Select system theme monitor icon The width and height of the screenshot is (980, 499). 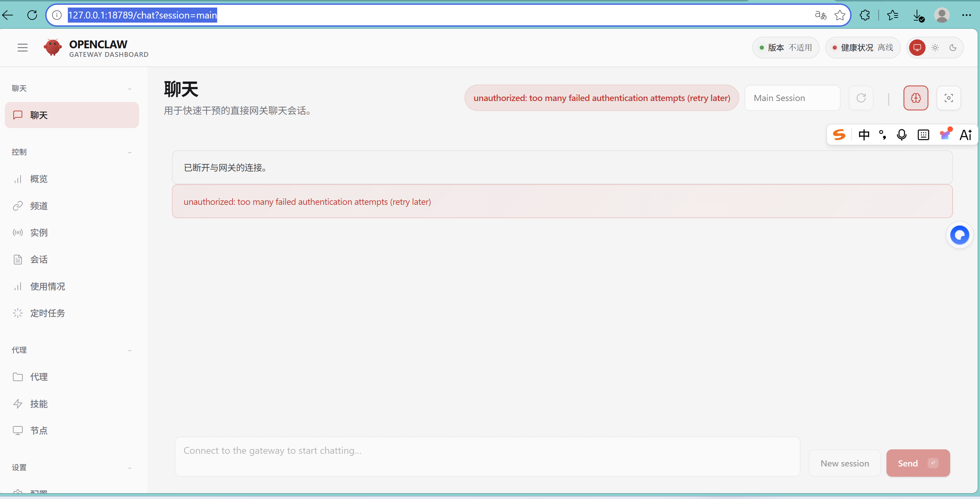pyautogui.click(x=917, y=48)
